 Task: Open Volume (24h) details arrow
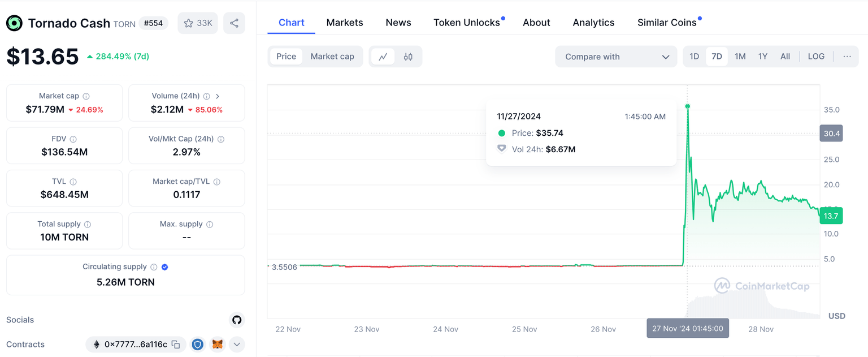pyautogui.click(x=218, y=96)
